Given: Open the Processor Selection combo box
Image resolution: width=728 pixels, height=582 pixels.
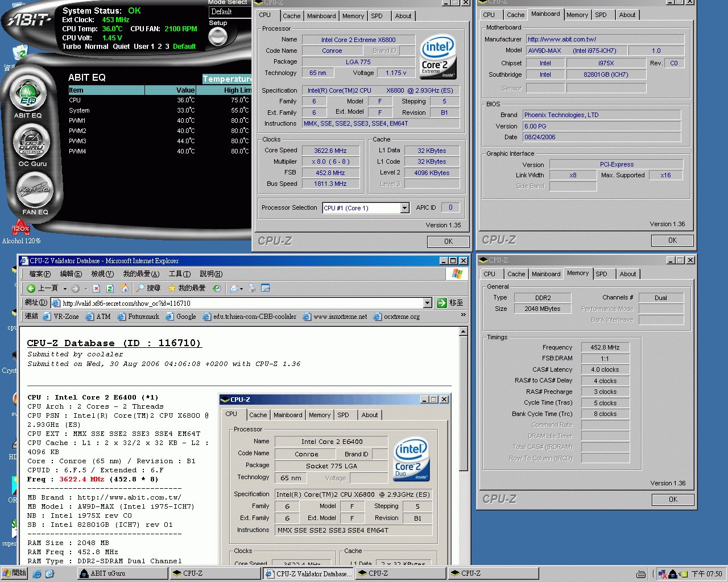Looking at the screenshot, I should (x=366, y=208).
